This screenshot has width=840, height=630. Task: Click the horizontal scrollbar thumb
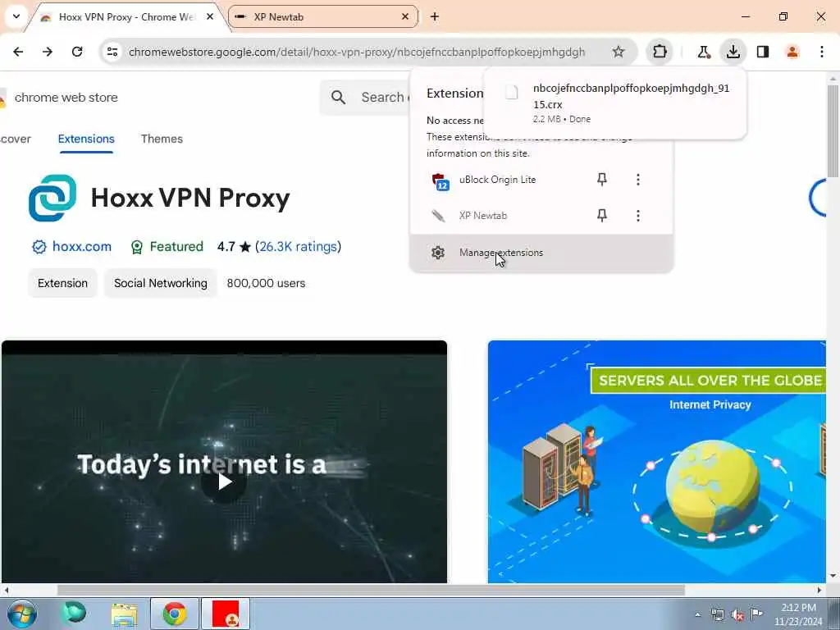tap(371, 591)
